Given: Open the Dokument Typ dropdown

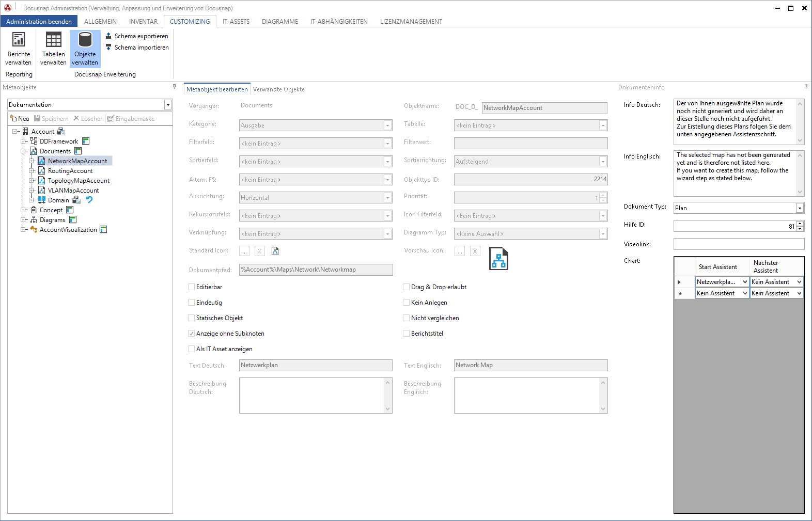Looking at the screenshot, I should tap(800, 208).
